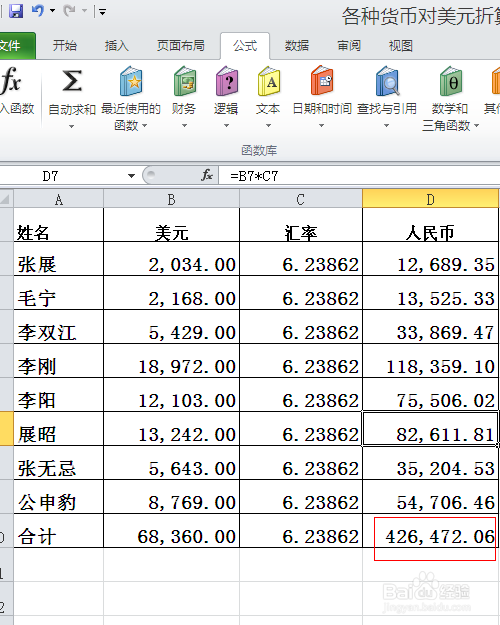Click the 人民币 header cell
Screen dimensions: 500x625
tap(430, 225)
